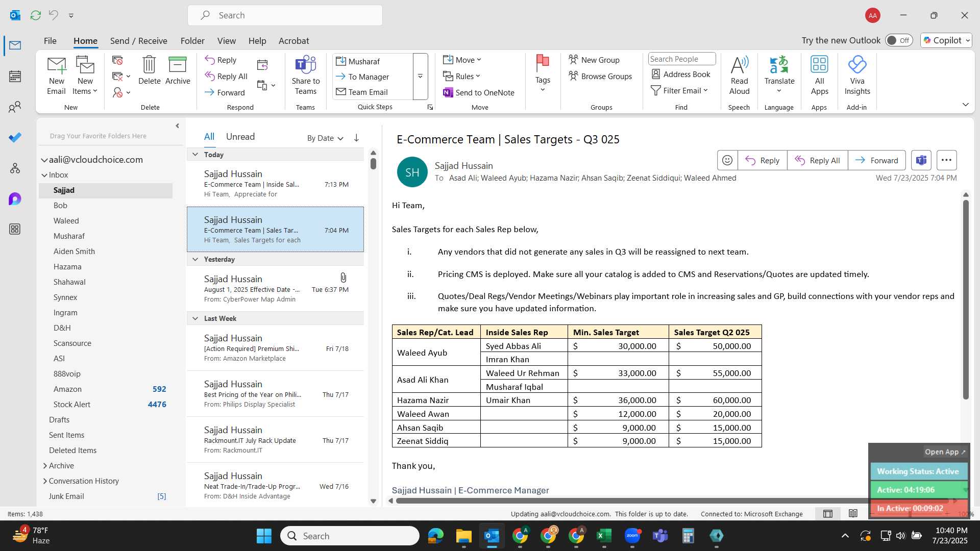Screen dimensions: 980x551
Task: Select Musharaf quick step
Action: 373,61
